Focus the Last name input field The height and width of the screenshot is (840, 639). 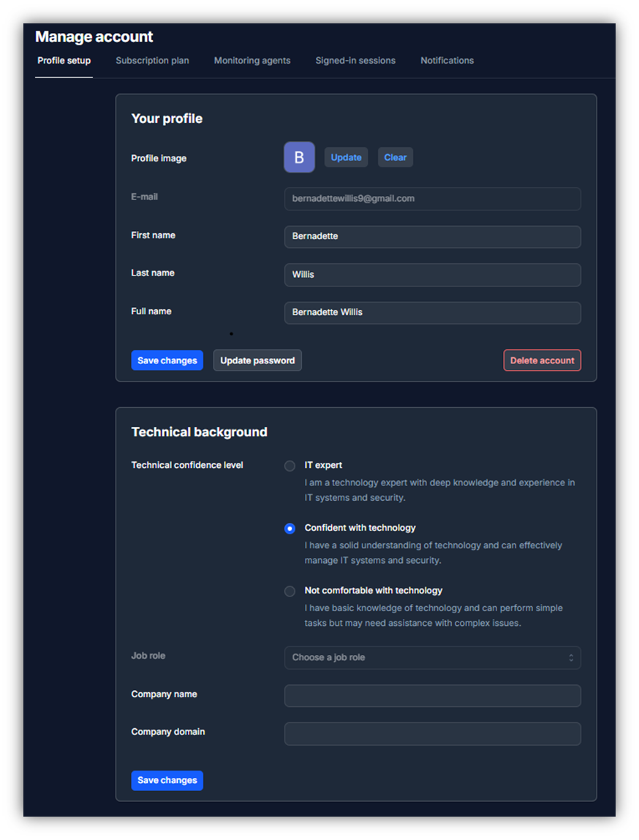432,275
